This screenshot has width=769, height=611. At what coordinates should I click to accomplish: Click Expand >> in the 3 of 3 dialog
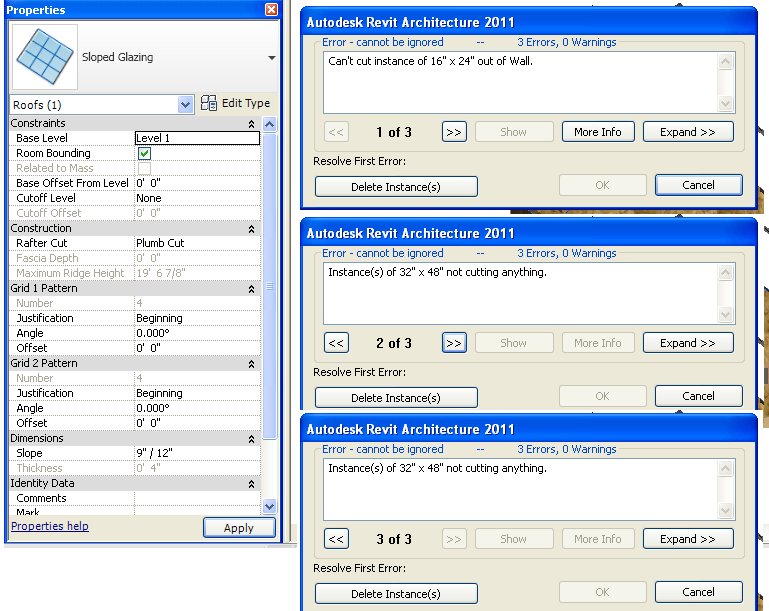click(688, 539)
